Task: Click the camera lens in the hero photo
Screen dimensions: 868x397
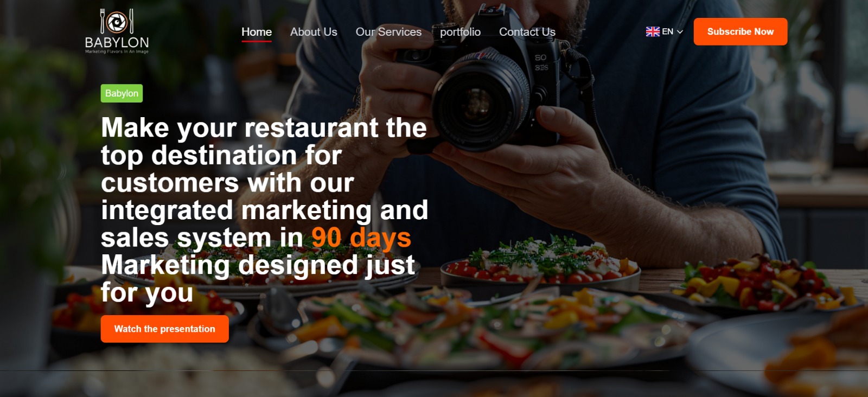Action: [x=477, y=102]
